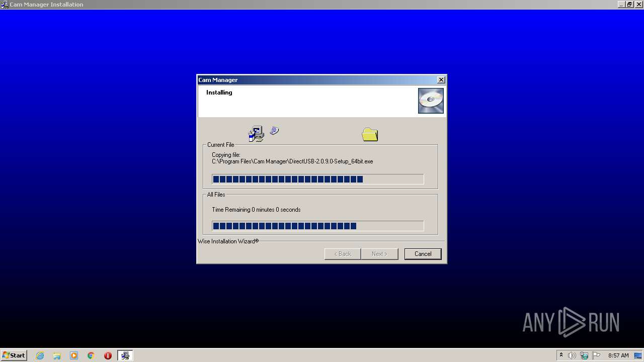The height and width of the screenshot is (362, 644).
Task: Click the Show desktop button
Action: click(638, 355)
